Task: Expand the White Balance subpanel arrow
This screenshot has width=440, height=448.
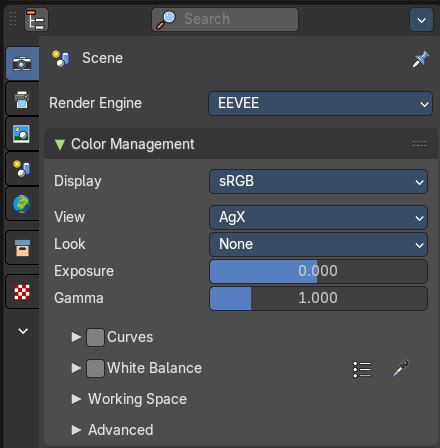Action: tap(76, 368)
